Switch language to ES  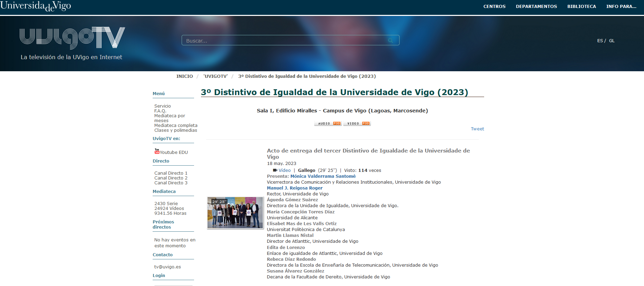click(600, 41)
